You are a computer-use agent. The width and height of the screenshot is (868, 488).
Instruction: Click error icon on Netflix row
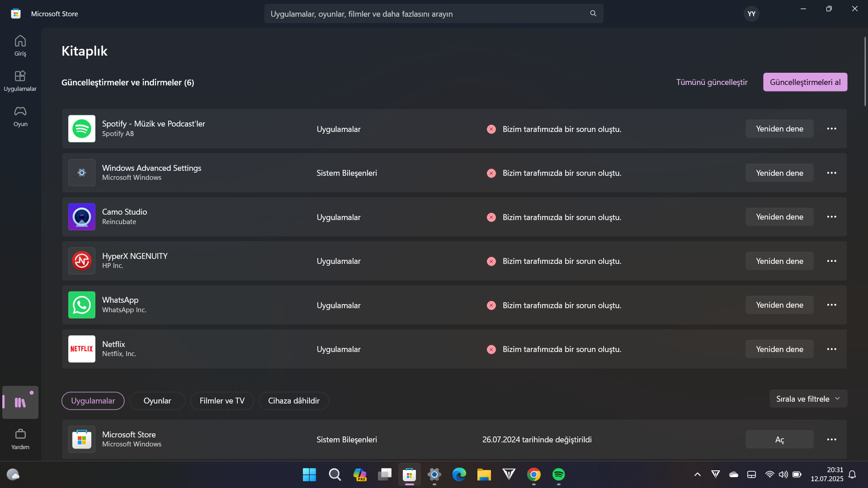pos(491,349)
